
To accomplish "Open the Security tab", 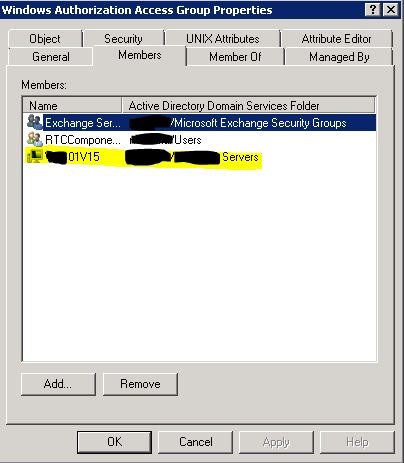I will [x=123, y=39].
